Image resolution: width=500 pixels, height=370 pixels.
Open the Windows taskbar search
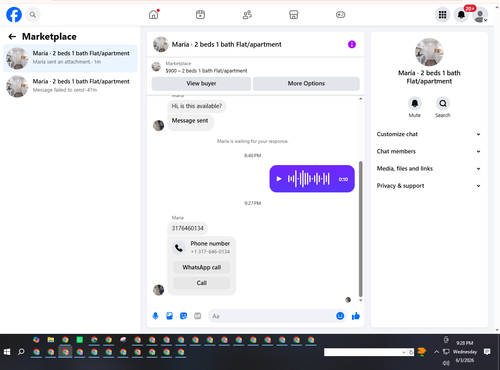21,352
